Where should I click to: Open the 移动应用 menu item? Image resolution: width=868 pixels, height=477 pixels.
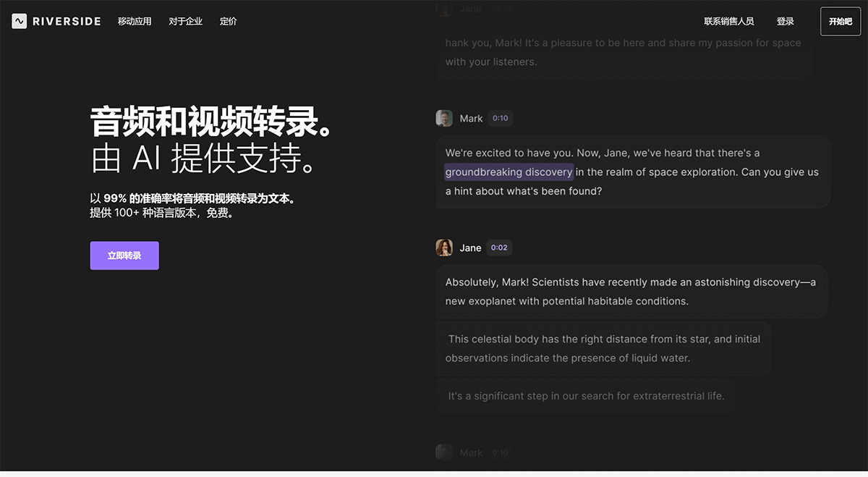(135, 21)
